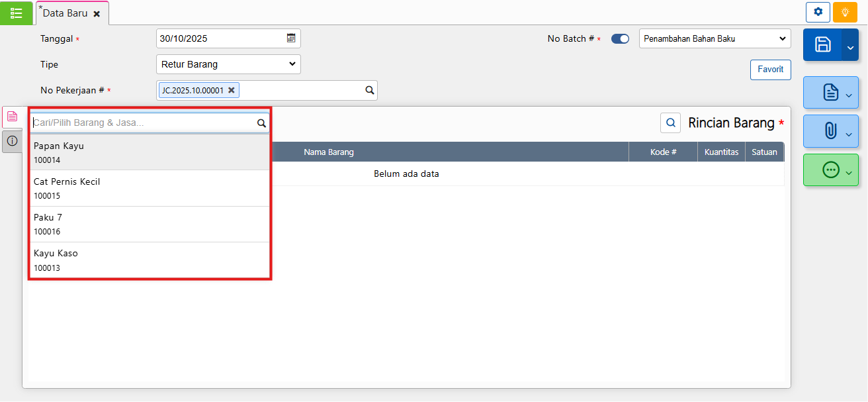This screenshot has height=402, width=868.
Task: Click search icon in No Pekerjaan field
Action: pos(370,91)
